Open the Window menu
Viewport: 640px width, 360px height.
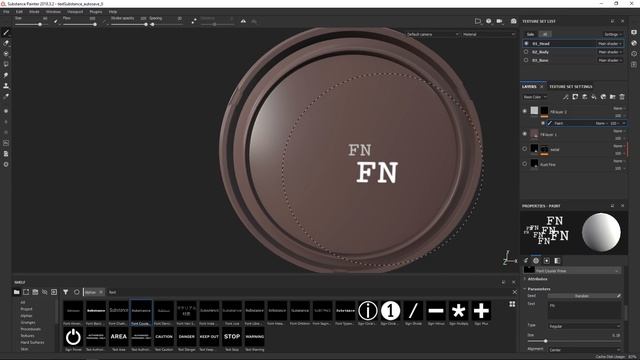53,12
